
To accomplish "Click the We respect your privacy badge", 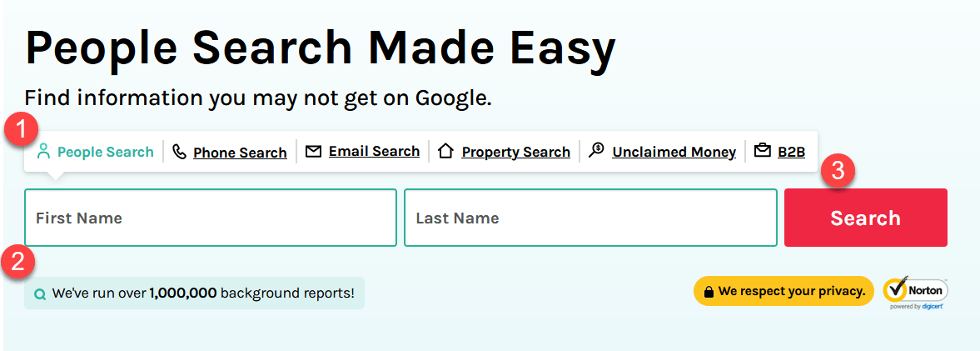I will pyautogui.click(x=784, y=291).
